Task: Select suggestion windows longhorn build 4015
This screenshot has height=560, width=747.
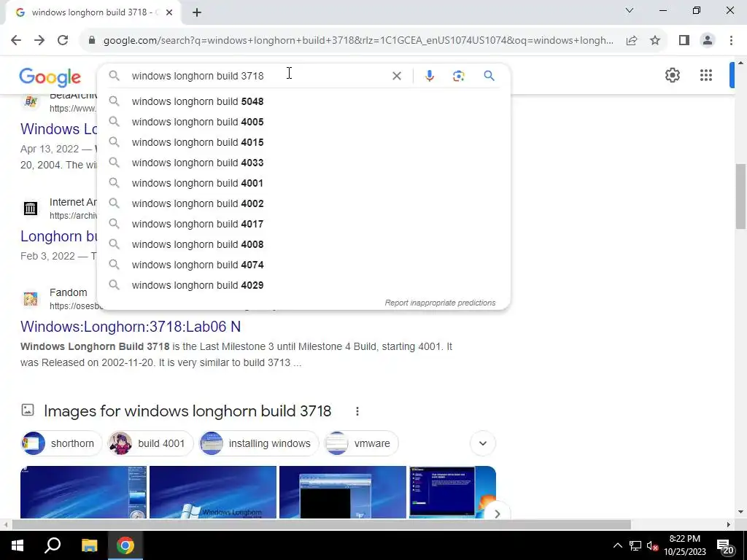Action: (303, 142)
